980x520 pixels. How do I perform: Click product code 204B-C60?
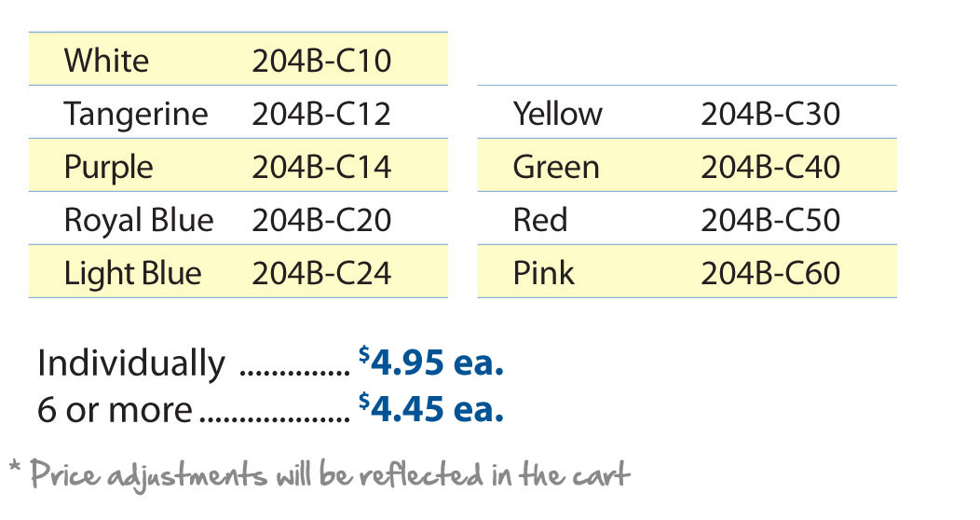pyautogui.click(x=770, y=273)
